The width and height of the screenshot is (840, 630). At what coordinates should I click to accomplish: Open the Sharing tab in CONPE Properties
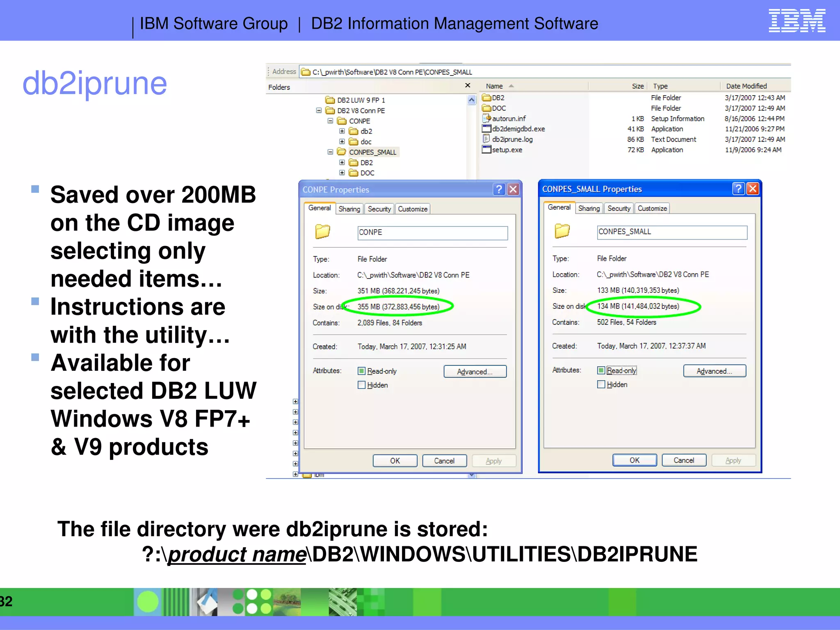click(349, 209)
